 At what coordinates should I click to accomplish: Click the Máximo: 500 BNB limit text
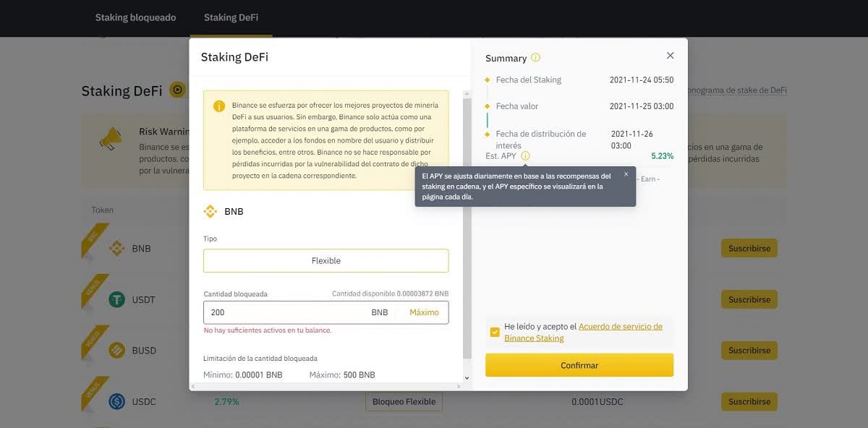[342, 375]
